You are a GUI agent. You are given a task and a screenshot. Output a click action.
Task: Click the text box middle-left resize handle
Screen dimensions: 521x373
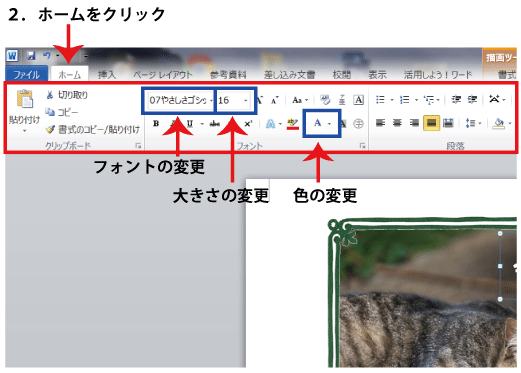[x=500, y=266]
